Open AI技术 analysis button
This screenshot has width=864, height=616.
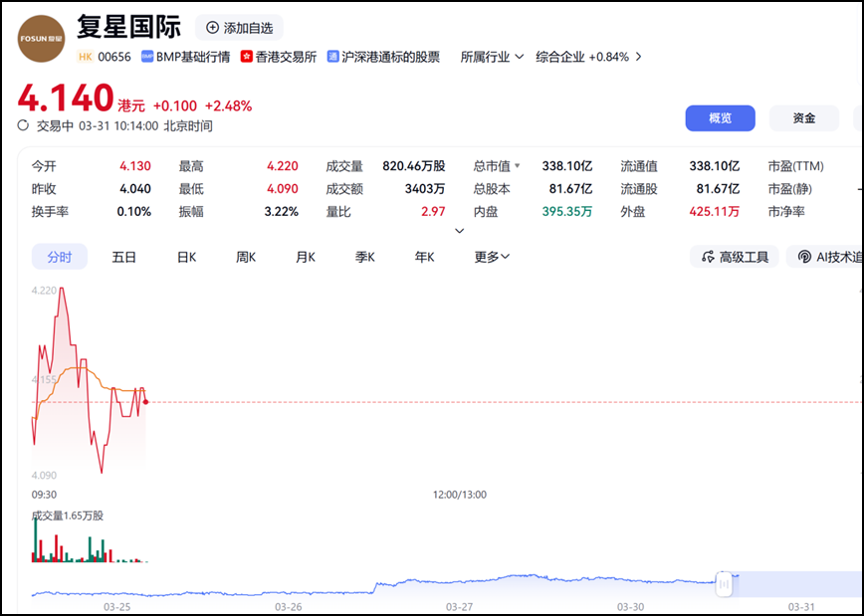(824, 257)
